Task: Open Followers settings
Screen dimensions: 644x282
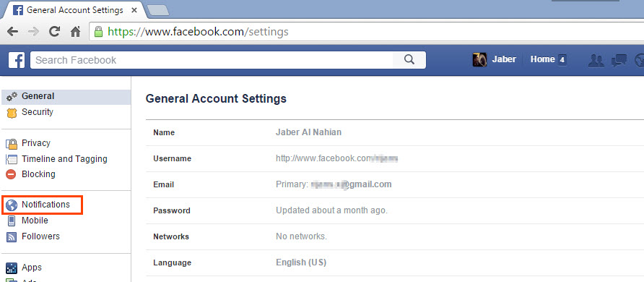Action: [x=40, y=236]
